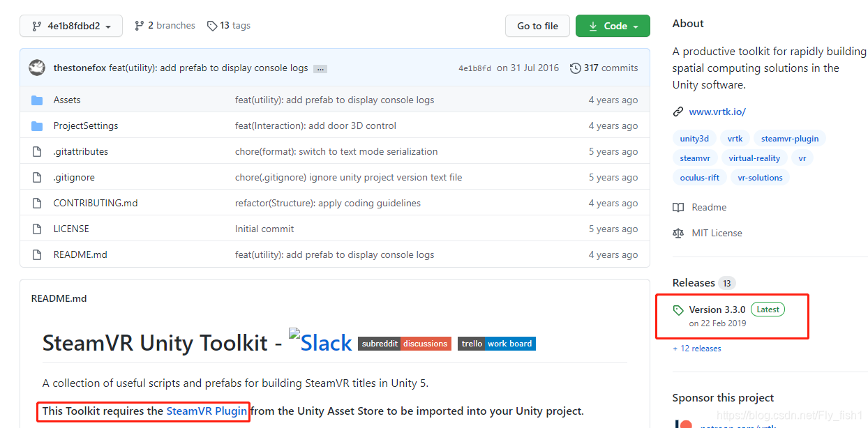This screenshot has height=428, width=868.
Task: Open commit 'switch to text mode serialization'
Action: 336,152
